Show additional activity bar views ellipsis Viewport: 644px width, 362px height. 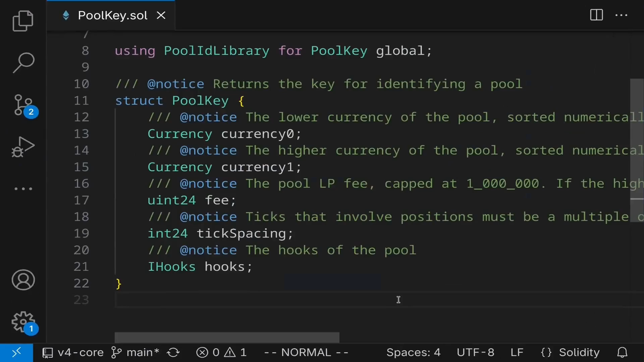[23, 189]
